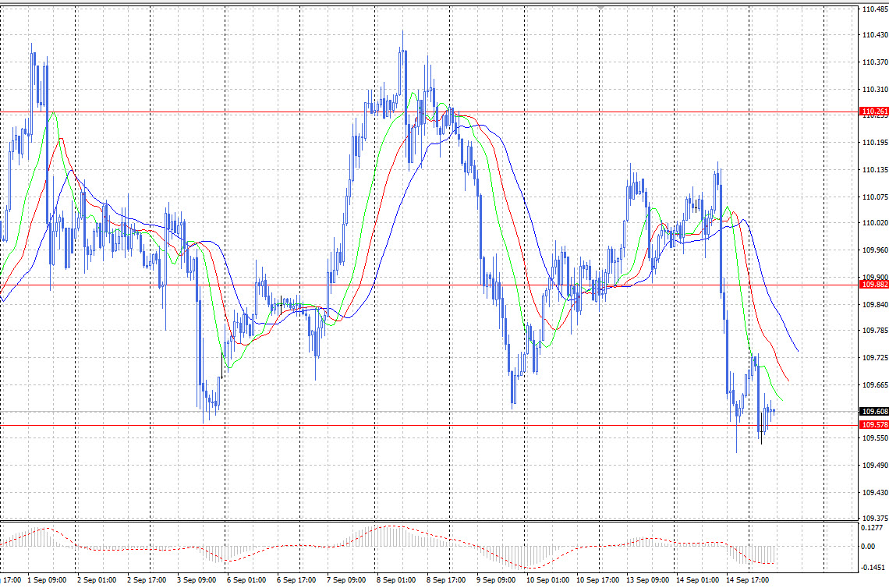This screenshot has width=889, height=588.
Task: Click the 3 Sep 09:00 time label
Action: (197, 580)
